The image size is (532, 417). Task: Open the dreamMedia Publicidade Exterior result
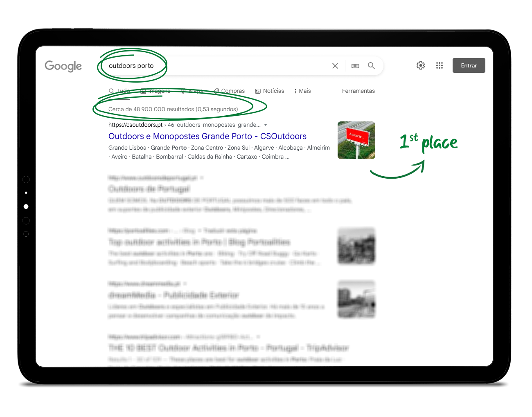point(174,295)
